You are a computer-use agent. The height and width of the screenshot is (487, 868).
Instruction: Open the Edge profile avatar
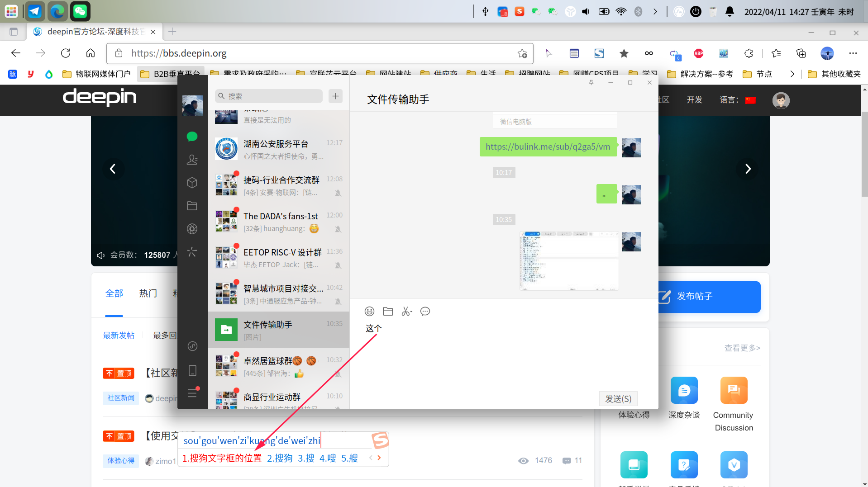827,53
